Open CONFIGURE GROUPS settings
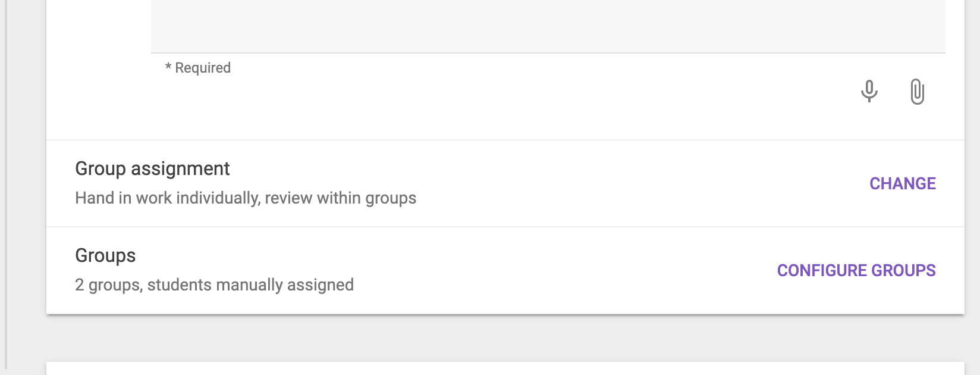The width and height of the screenshot is (980, 375). click(x=856, y=270)
